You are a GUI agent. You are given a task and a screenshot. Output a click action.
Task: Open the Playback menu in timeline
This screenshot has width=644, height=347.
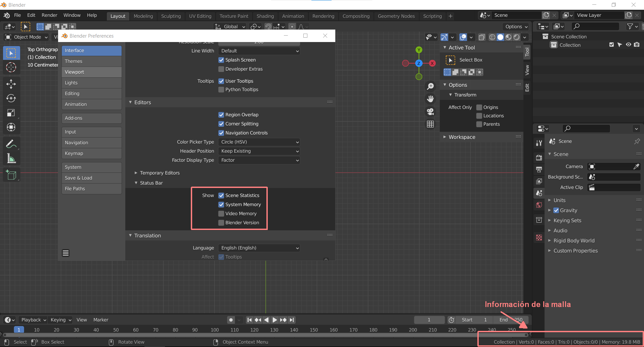(34, 320)
